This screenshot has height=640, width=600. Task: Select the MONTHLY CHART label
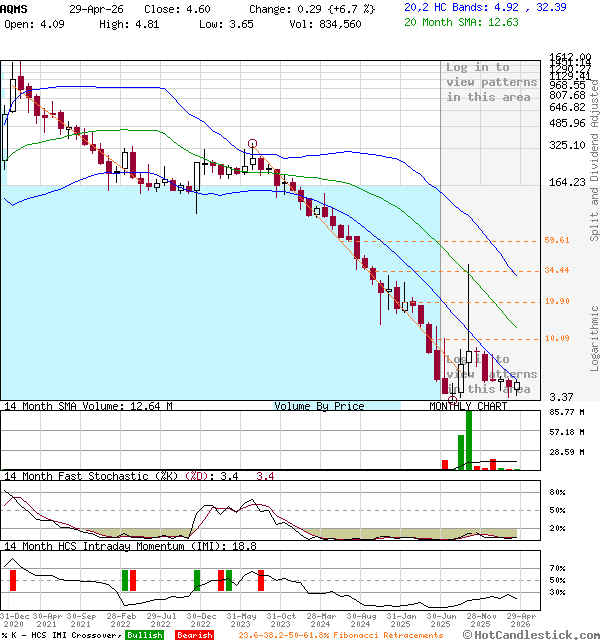468,406
